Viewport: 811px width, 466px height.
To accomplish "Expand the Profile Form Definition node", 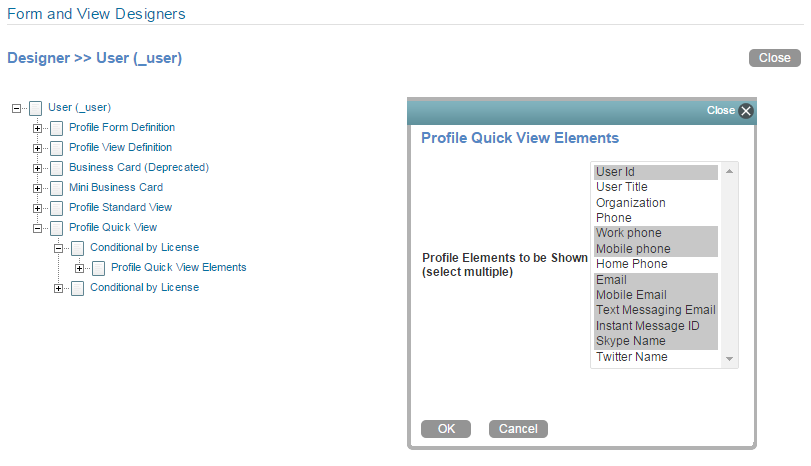I will click(38, 128).
